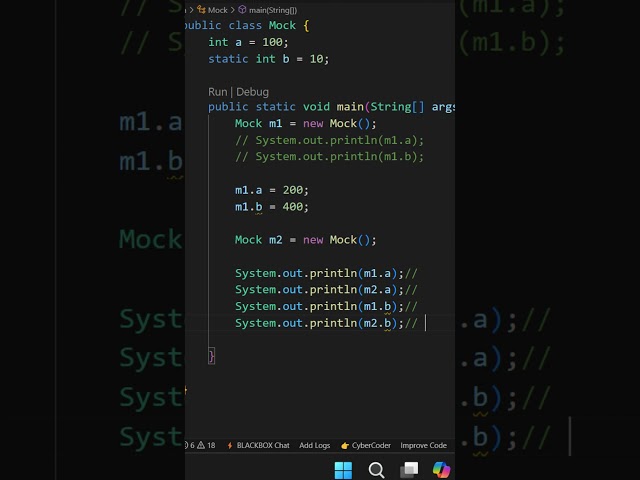Viewport: 640px width, 480px height.
Task: Click the commented println(m1.b) line
Action: (x=329, y=157)
